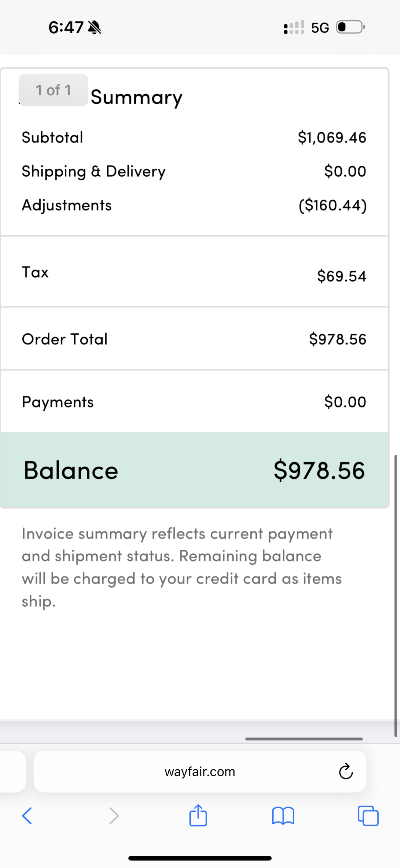Tap the battery indicator icon
400x868 pixels.
click(x=350, y=27)
